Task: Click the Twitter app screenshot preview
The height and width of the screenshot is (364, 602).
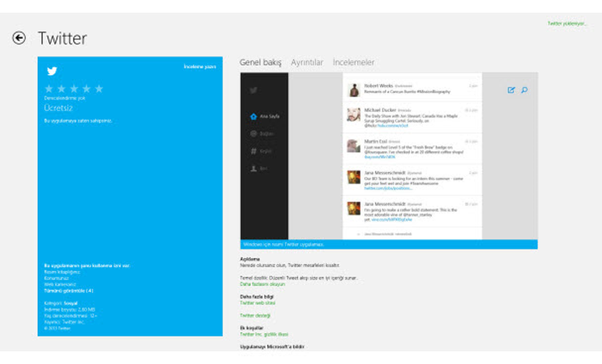Action: [x=389, y=160]
